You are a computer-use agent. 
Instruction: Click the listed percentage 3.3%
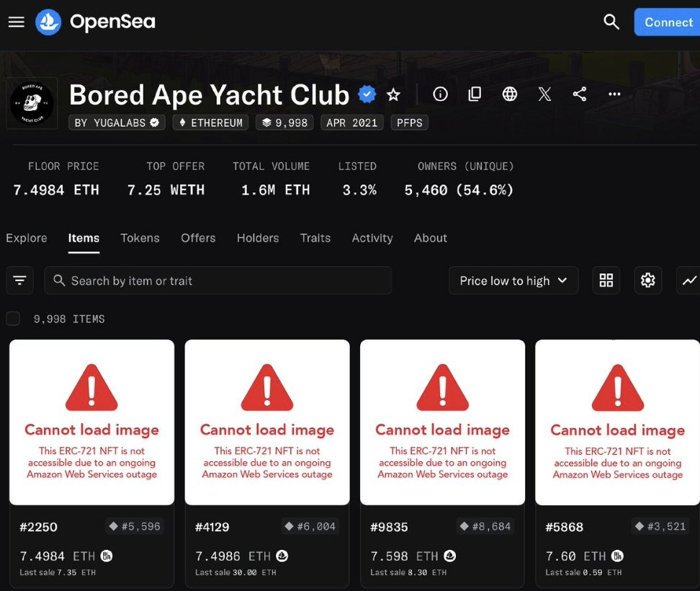(359, 190)
